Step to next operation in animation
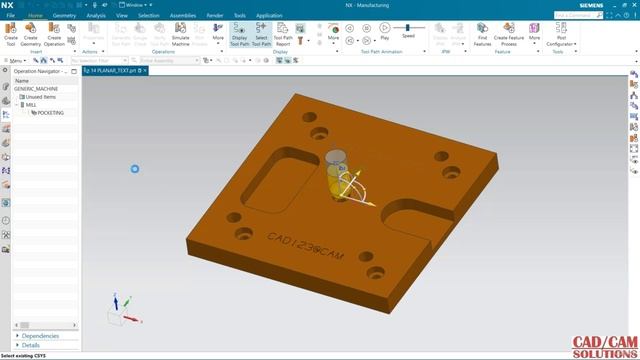Screen dimensions: 640x360 367,40
